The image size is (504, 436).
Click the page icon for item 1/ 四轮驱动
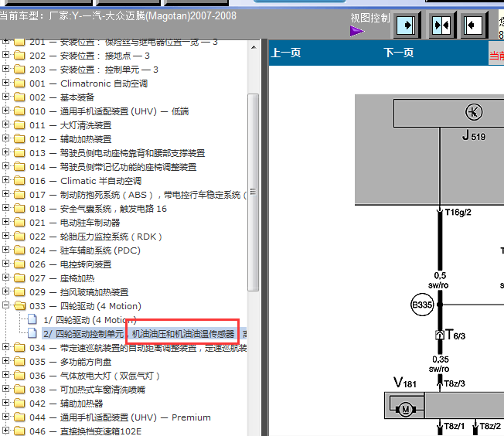pos(32,319)
